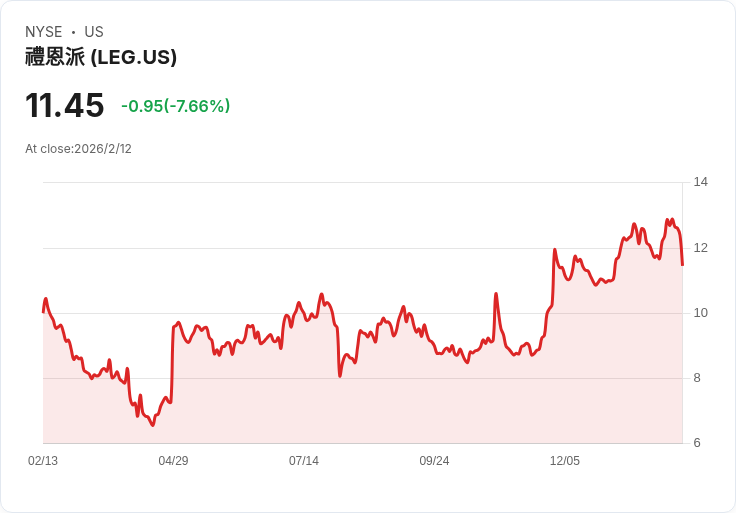The image size is (736, 513).
Task: Click the At close:2026/2/12 timestamp
Action: tap(79, 149)
